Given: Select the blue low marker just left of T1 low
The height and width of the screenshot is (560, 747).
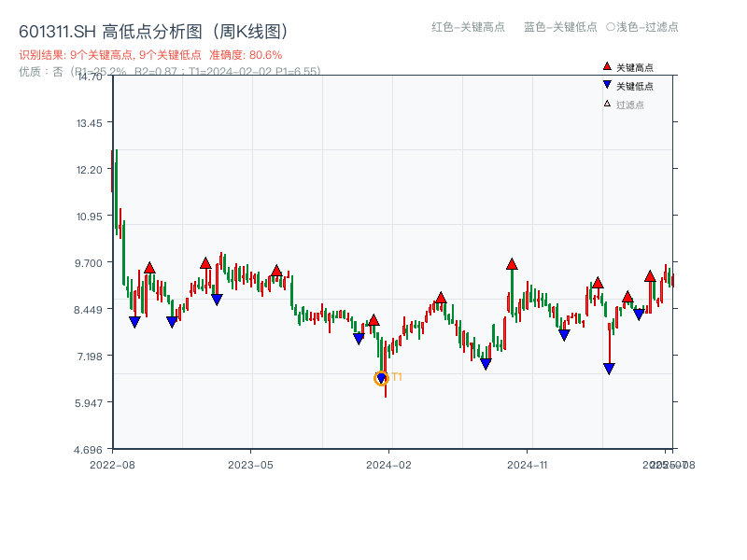Looking at the screenshot, I should pyautogui.click(x=359, y=339).
